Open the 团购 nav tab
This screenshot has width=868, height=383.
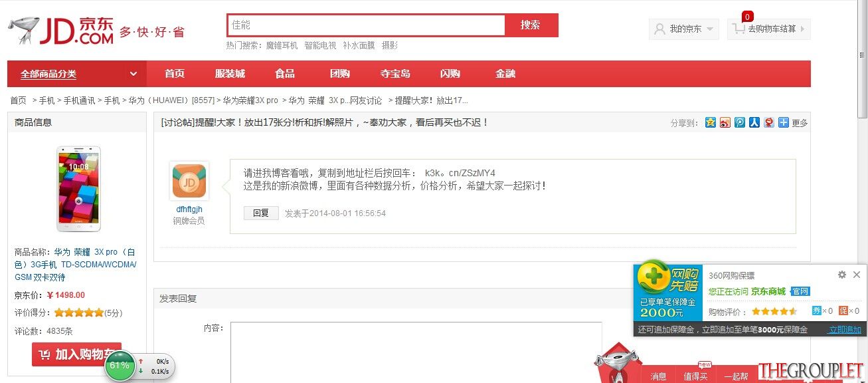click(x=340, y=74)
